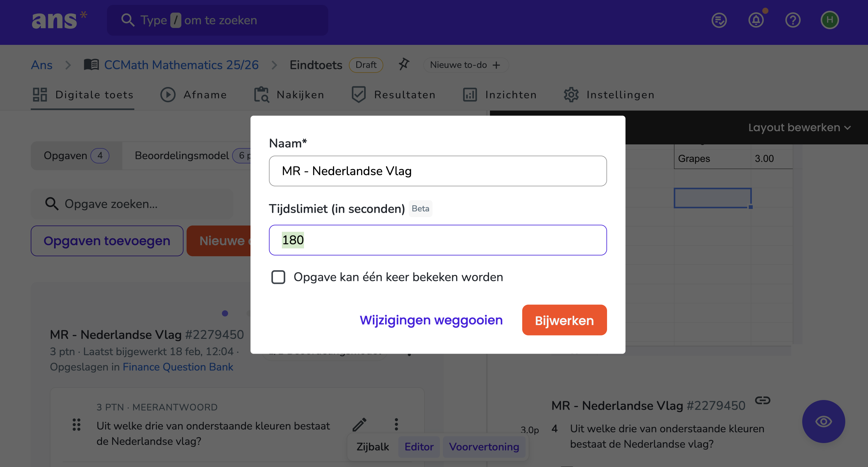Open the Instellingen tab
The height and width of the screenshot is (467, 868).
pyautogui.click(x=609, y=95)
